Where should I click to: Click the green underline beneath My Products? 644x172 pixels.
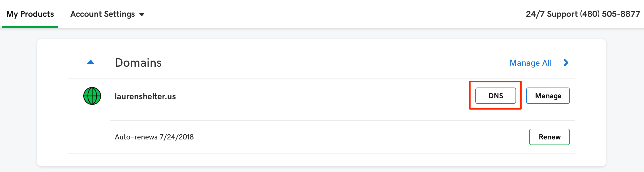[30, 27]
